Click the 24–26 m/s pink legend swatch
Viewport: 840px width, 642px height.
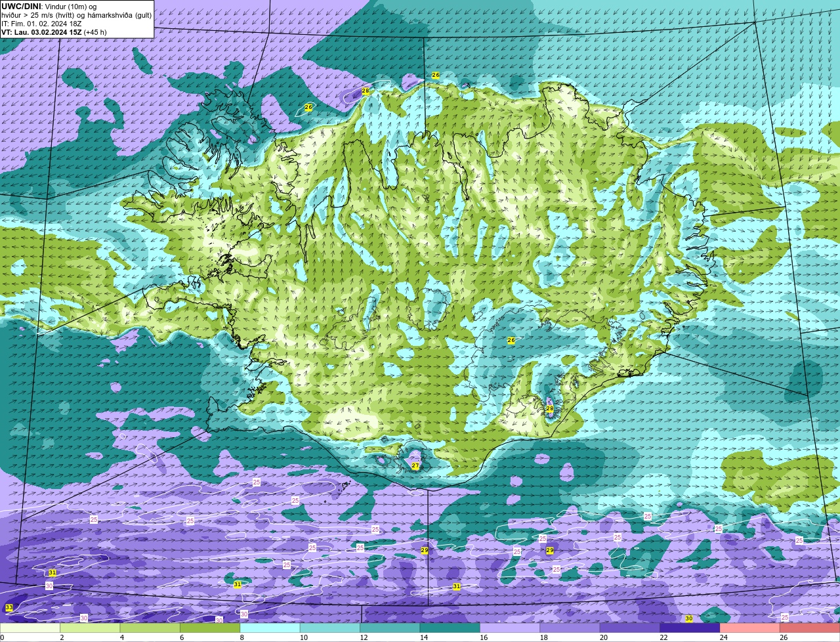click(x=750, y=628)
